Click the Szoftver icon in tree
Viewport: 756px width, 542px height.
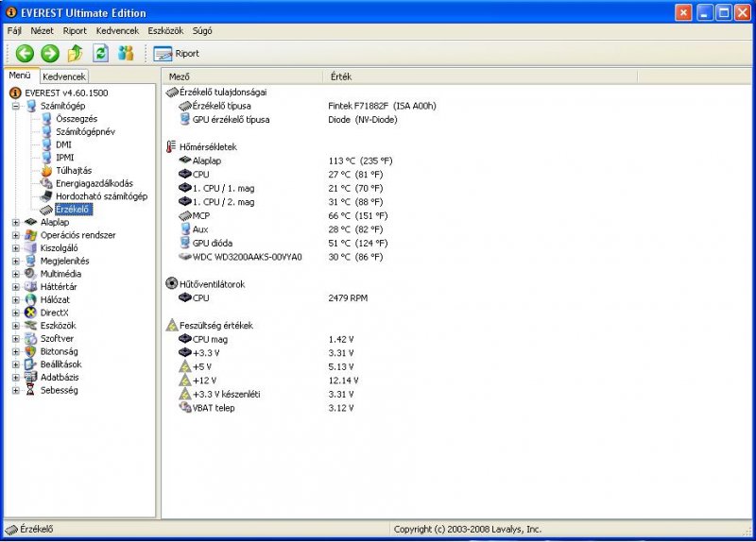31,339
